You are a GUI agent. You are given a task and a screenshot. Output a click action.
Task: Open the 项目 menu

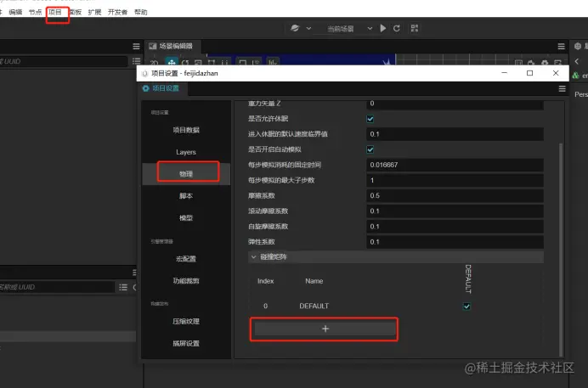[x=55, y=12]
